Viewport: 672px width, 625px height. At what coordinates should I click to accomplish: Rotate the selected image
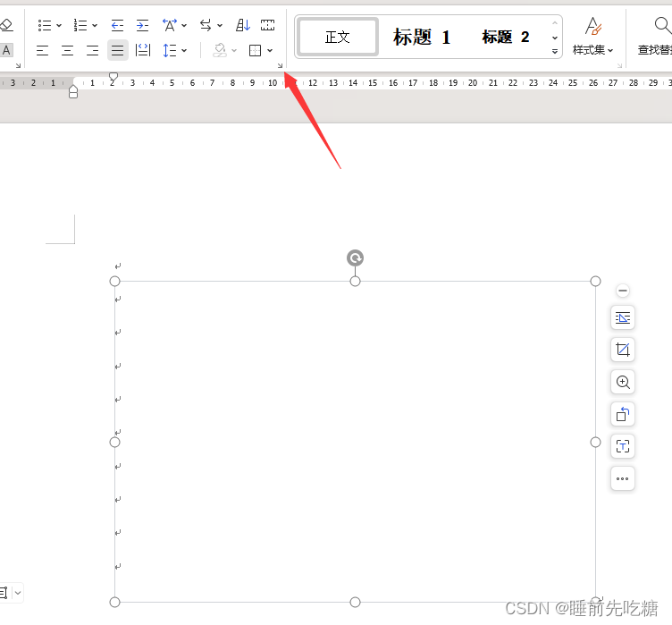[x=622, y=414]
